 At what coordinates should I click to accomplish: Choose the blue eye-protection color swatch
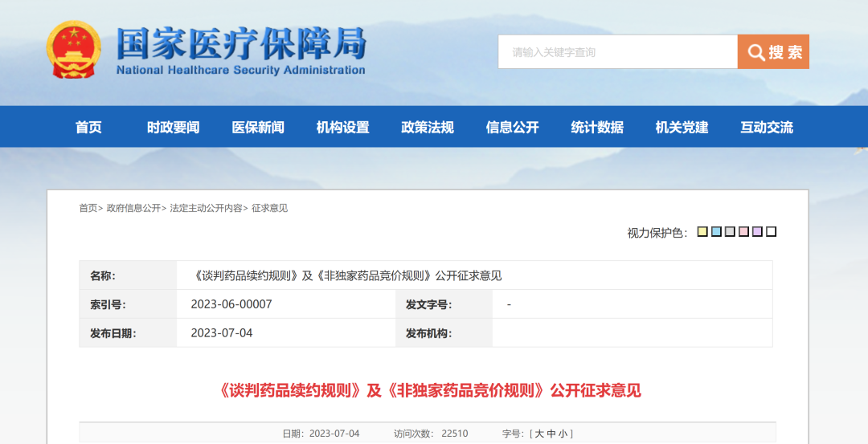(716, 232)
